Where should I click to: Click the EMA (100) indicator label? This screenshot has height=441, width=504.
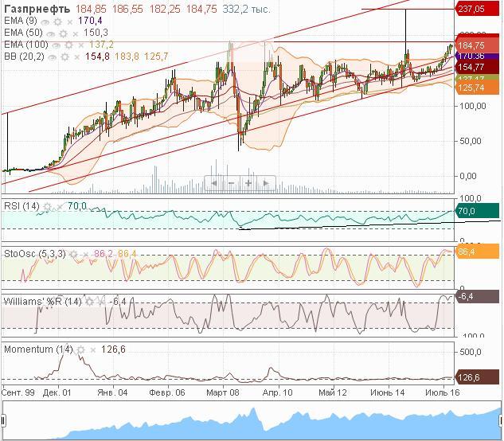(26, 45)
